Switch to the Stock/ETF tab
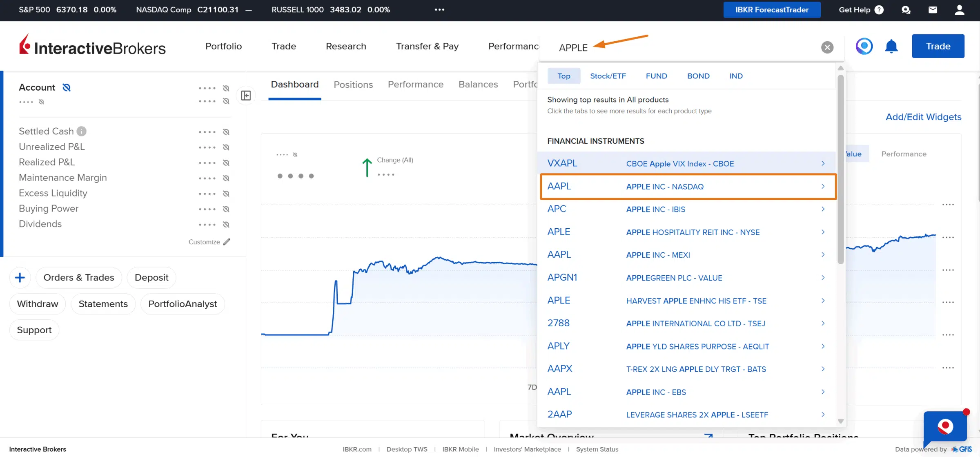 point(608,76)
